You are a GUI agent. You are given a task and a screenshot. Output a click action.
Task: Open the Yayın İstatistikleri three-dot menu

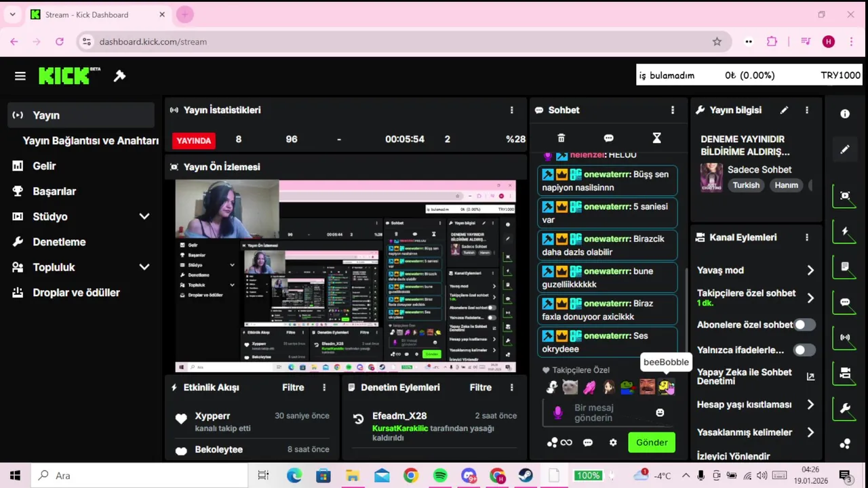tap(512, 110)
